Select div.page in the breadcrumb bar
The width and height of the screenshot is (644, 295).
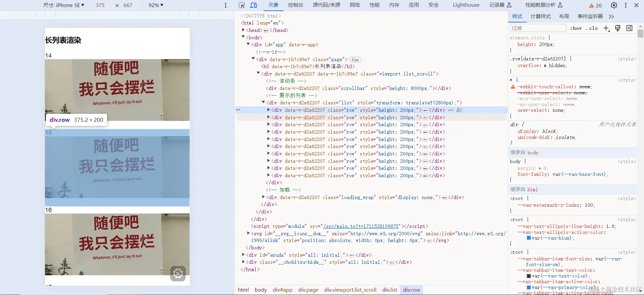pos(308,290)
